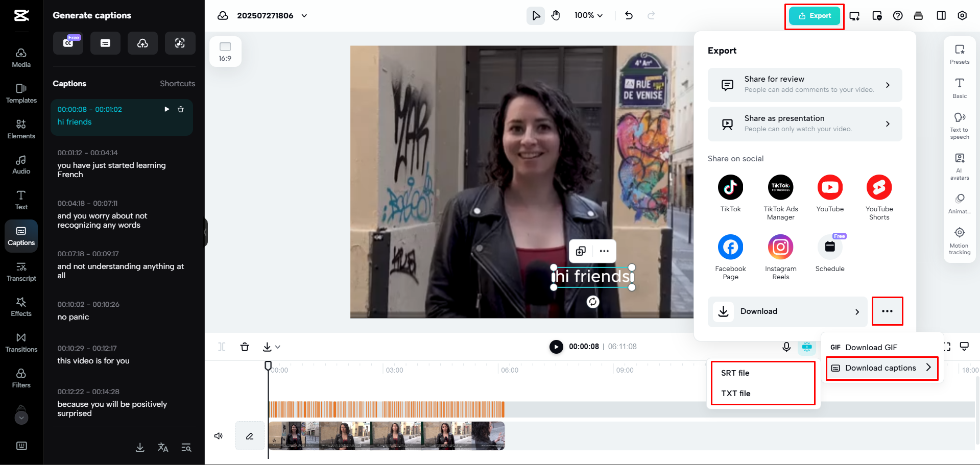Open the help question mark icon
The height and width of the screenshot is (465, 980).
coord(898,16)
